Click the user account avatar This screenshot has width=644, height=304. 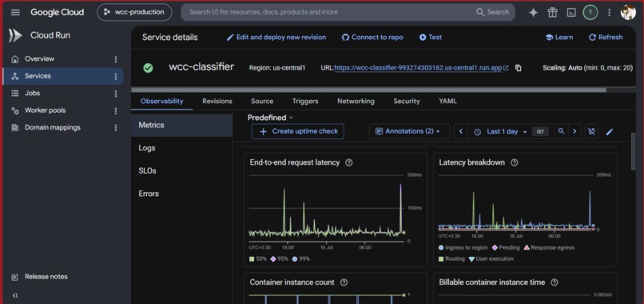[x=628, y=12]
